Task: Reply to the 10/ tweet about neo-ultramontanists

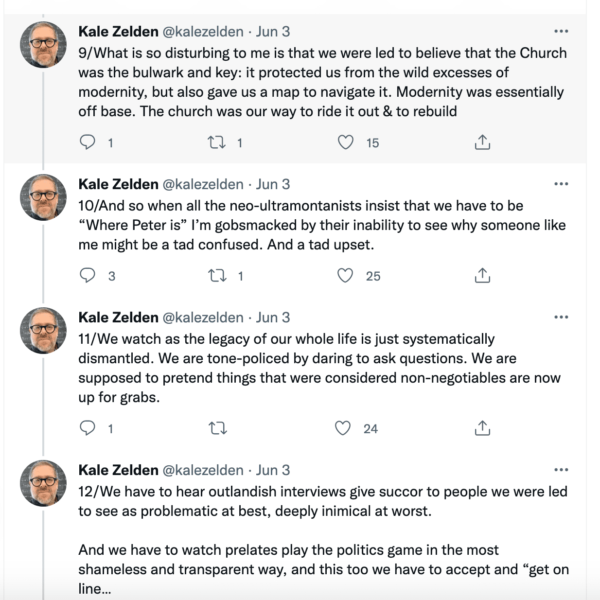Action: click(87, 275)
